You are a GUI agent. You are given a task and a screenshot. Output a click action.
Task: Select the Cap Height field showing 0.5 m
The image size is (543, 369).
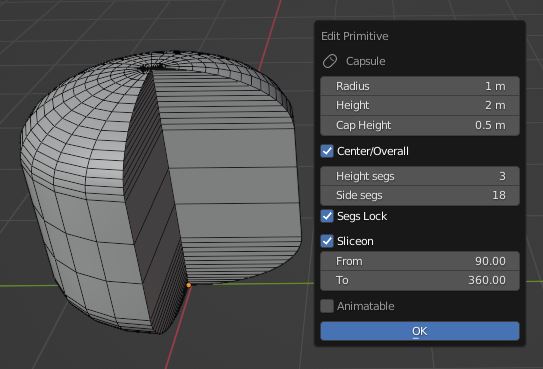click(420, 125)
